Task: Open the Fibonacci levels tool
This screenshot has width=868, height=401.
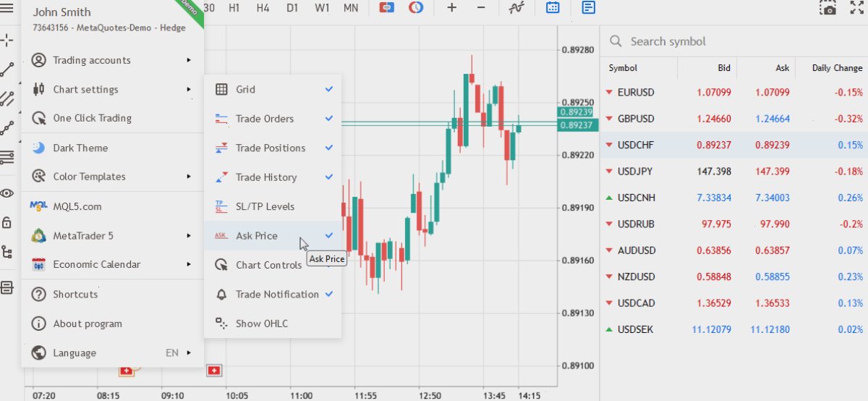Action: coord(7,156)
